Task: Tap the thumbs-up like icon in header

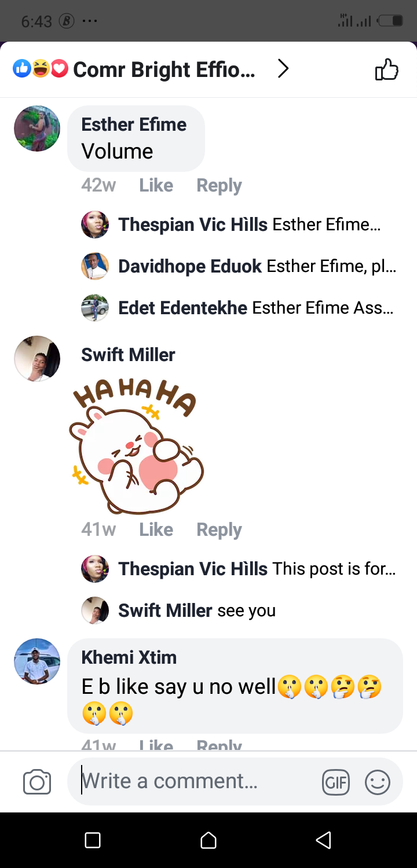Action: 387,69
